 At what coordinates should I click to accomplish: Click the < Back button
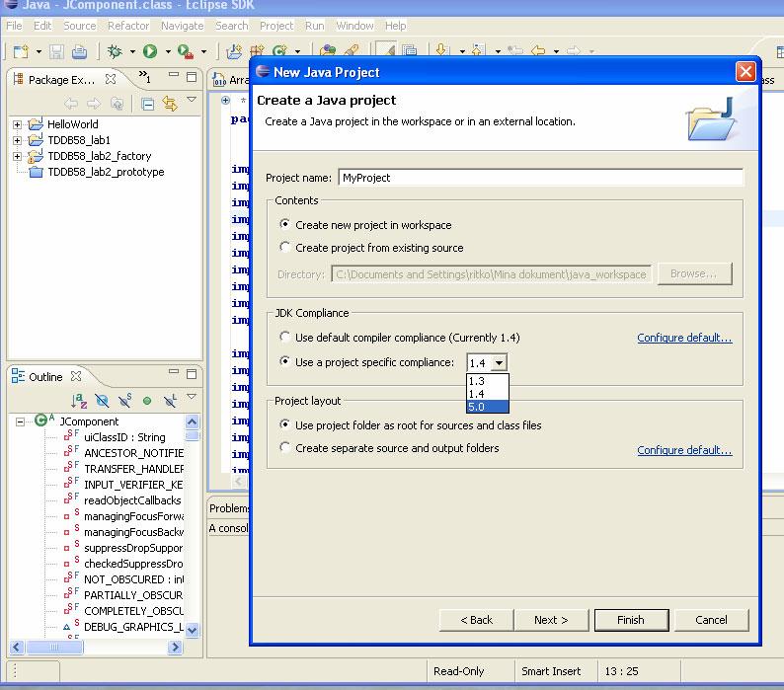pos(477,620)
